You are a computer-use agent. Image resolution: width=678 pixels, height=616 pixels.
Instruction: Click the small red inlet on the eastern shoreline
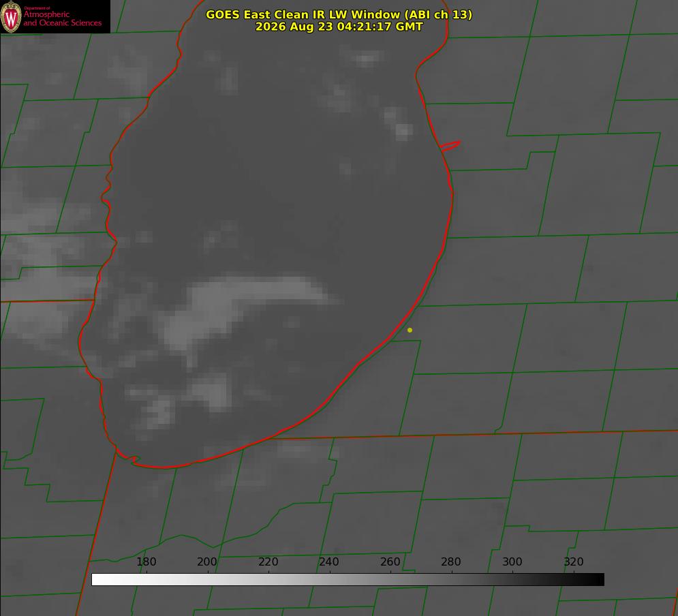pos(450,146)
